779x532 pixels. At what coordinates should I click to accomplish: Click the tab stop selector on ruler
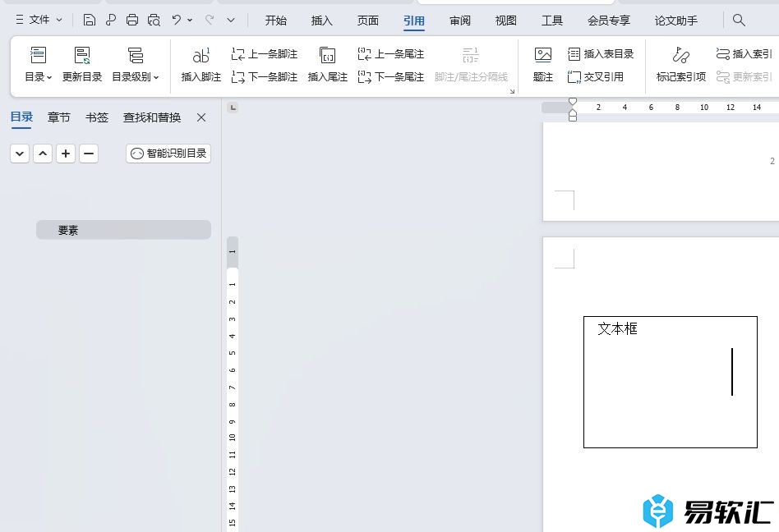[233, 108]
